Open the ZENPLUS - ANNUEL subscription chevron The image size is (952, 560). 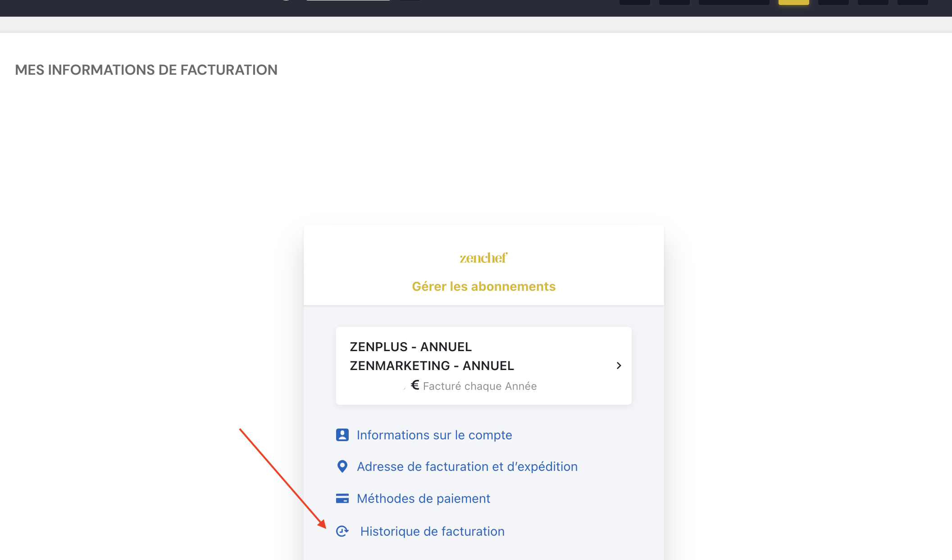(x=619, y=366)
